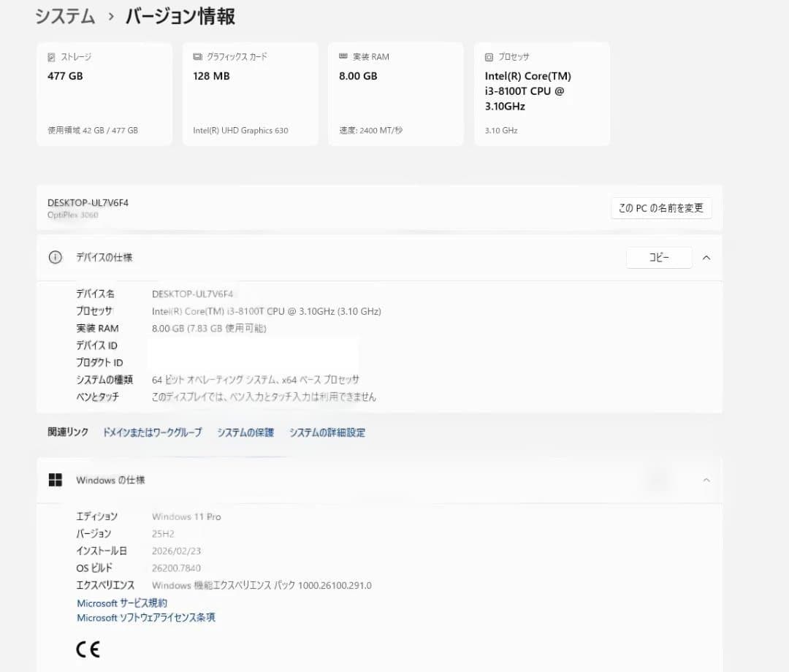Click the 速度: 2400 MT/秒 text
Image resolution: width=789 pixels, height=672 pixels.
371,130
